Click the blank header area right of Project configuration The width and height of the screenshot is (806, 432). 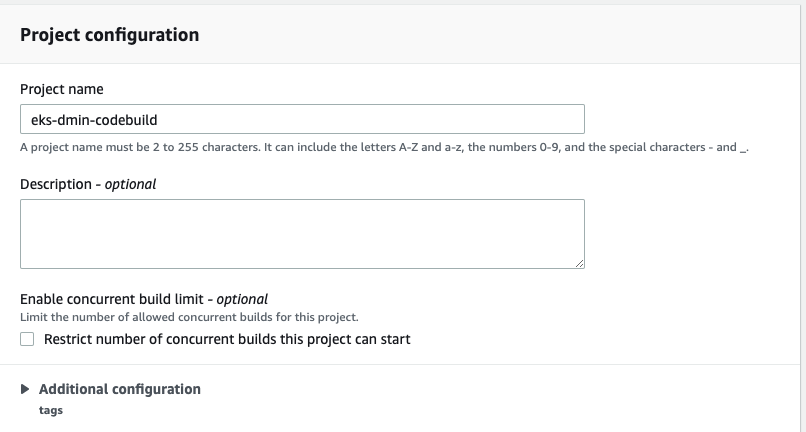coord(500,35)
